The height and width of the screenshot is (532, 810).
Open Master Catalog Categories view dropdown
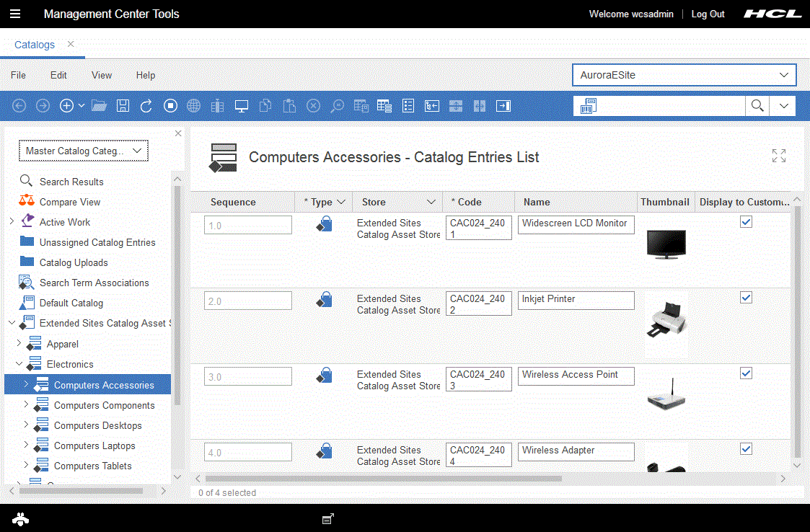(x=84, y=151)
